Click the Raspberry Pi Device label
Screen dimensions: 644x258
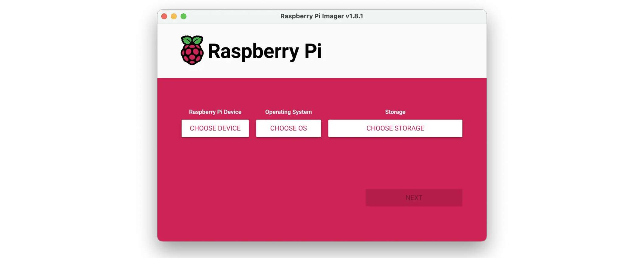215,112
